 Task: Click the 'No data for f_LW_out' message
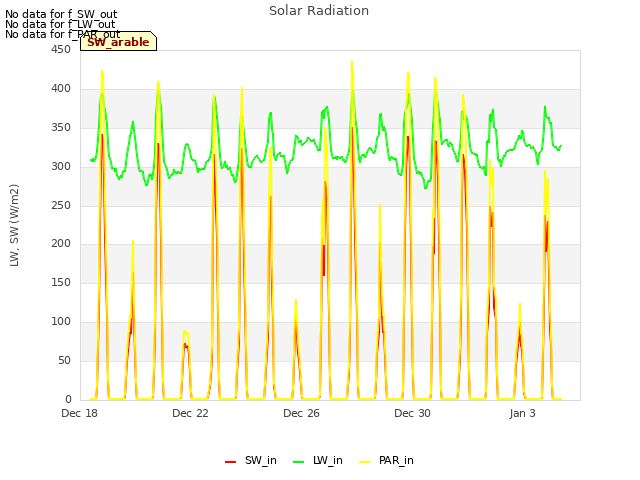tap(60, 24)
